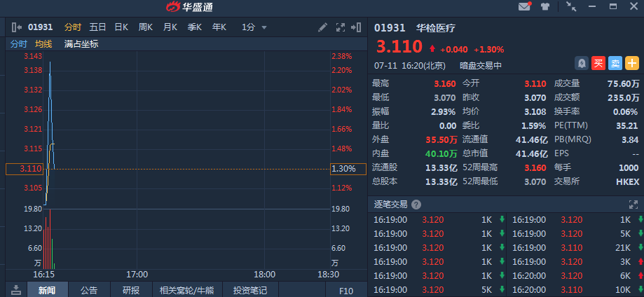Image resolution: width=644 pixels, height=297 pixels.
Task: Open the skin theme shirt icon
Action: [545, 6]
